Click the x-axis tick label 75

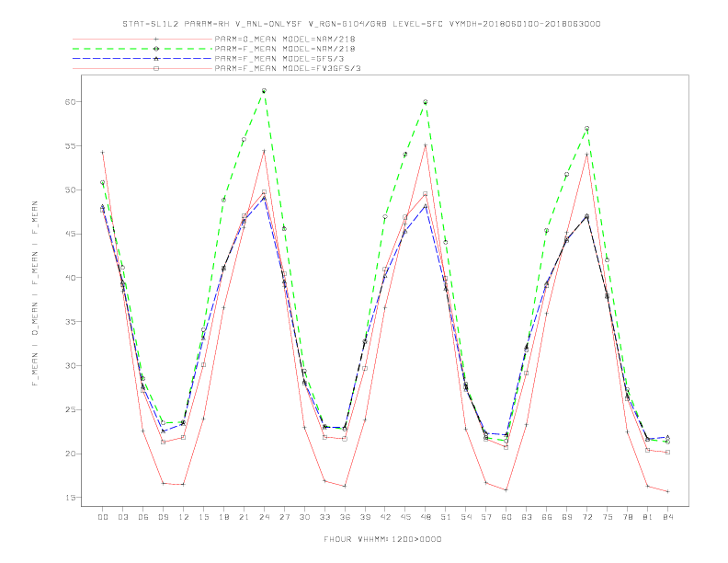coord(608,517)
